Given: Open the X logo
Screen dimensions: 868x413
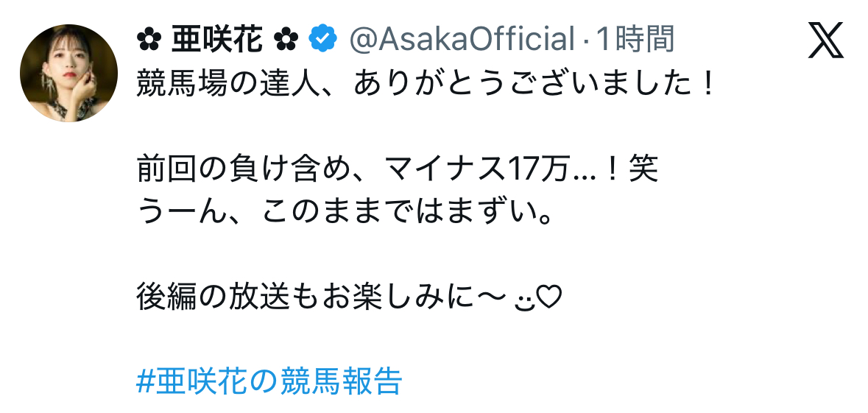Looking at the screenshot, I should (x=825, y=42).
